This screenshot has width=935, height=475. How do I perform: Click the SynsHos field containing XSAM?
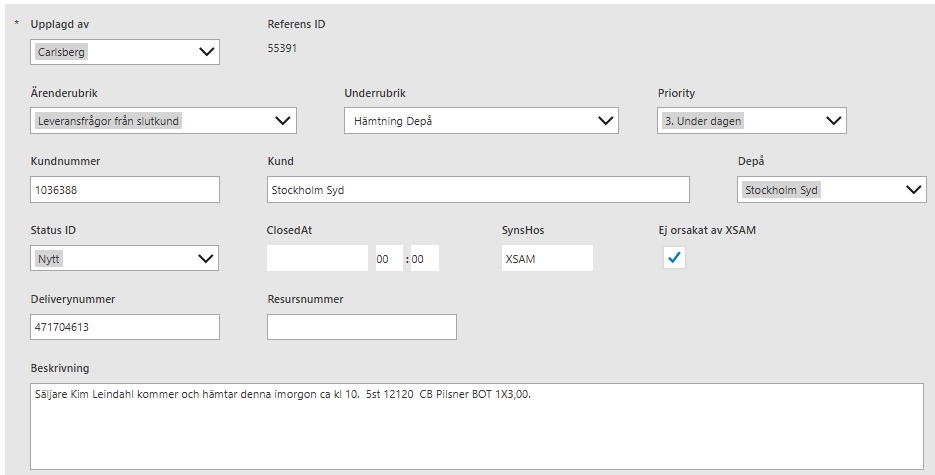[x=547, y=258]
